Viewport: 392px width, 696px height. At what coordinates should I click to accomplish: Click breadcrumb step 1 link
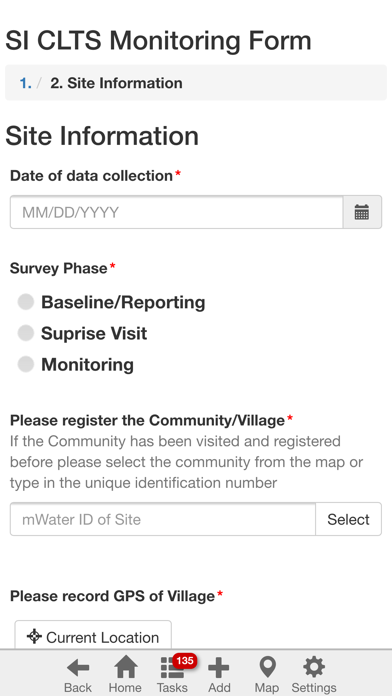click(x=25, y=83)
